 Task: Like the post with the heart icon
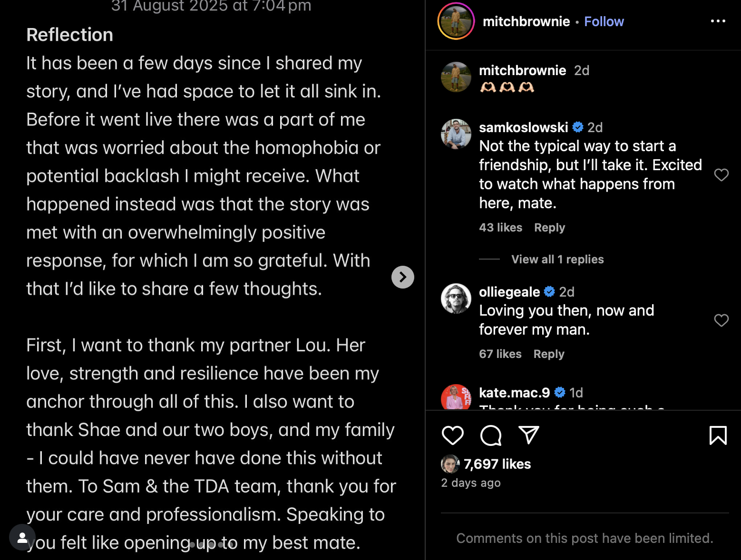coord(452,435)
